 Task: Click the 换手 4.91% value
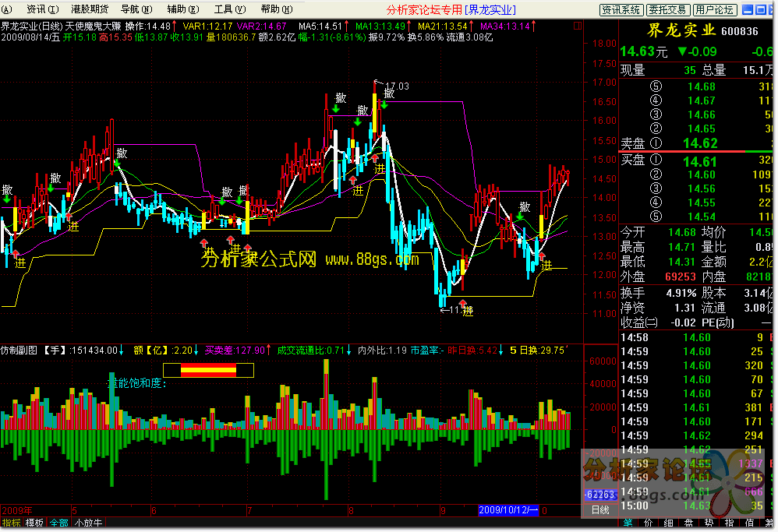pos(681,293)
